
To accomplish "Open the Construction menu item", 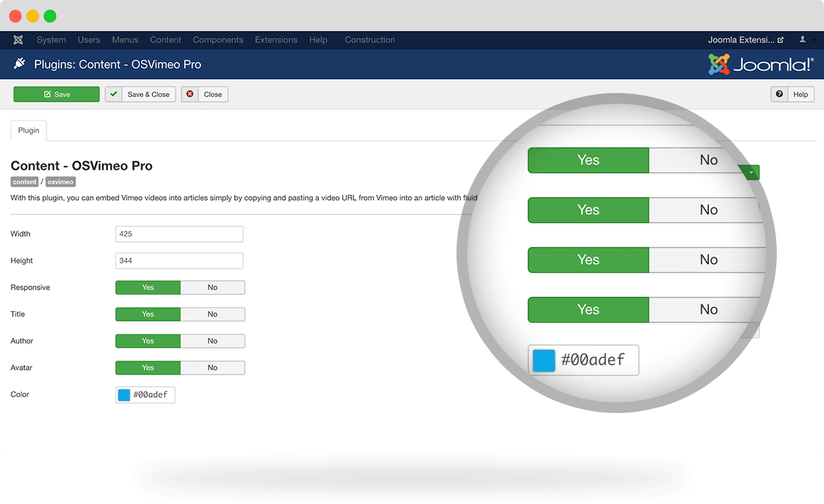I will 370,40.
